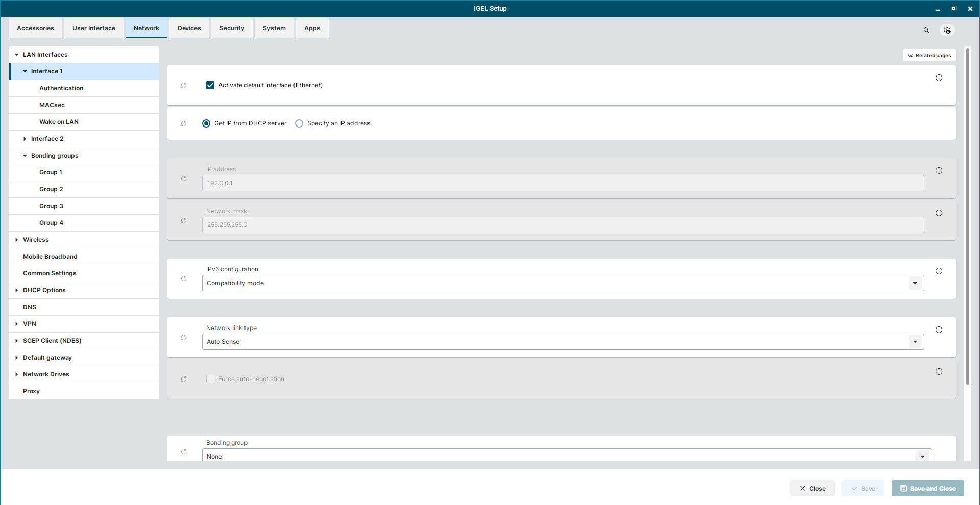Show info for Force auto-negotiation
Image resolution: width=980 pixels, height=505 pixels.
coord(939,372)
